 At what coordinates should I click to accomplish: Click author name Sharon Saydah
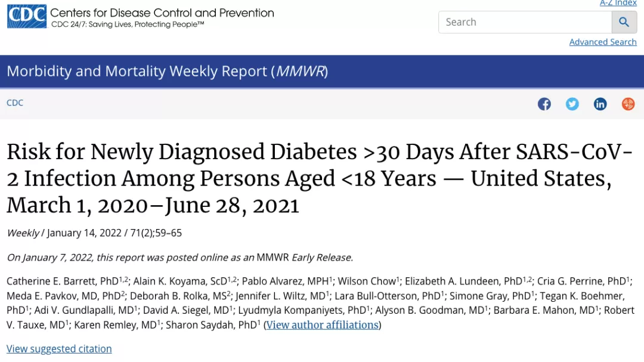tap(211, 325)
